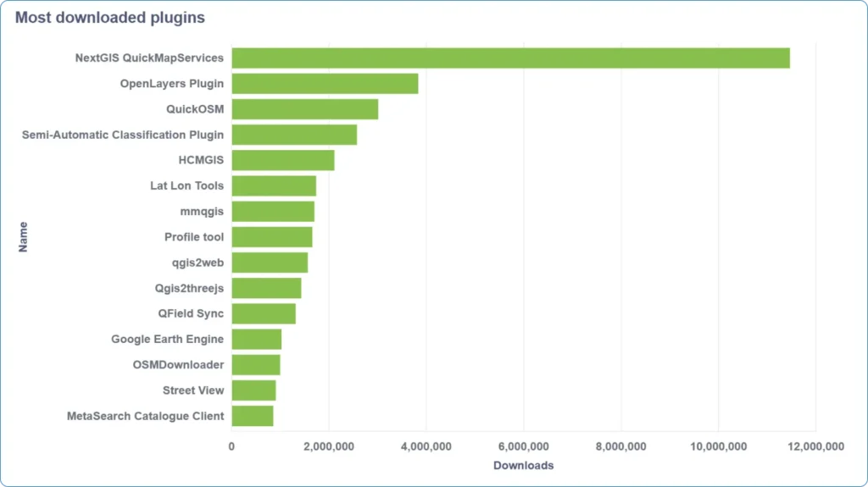This screenshot has height=487, width=868.
Task: Click the MetaSearch Catalogue Client bar
Action: click(253, 416)
